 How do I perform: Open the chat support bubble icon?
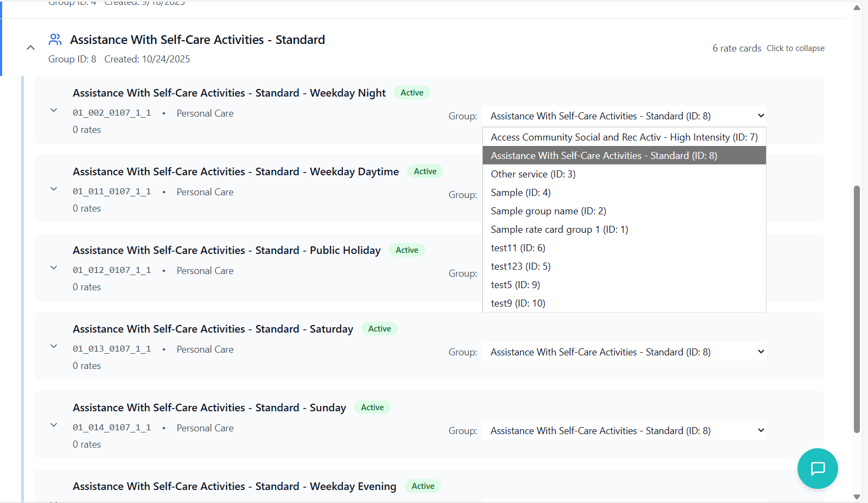pos(817,468)
